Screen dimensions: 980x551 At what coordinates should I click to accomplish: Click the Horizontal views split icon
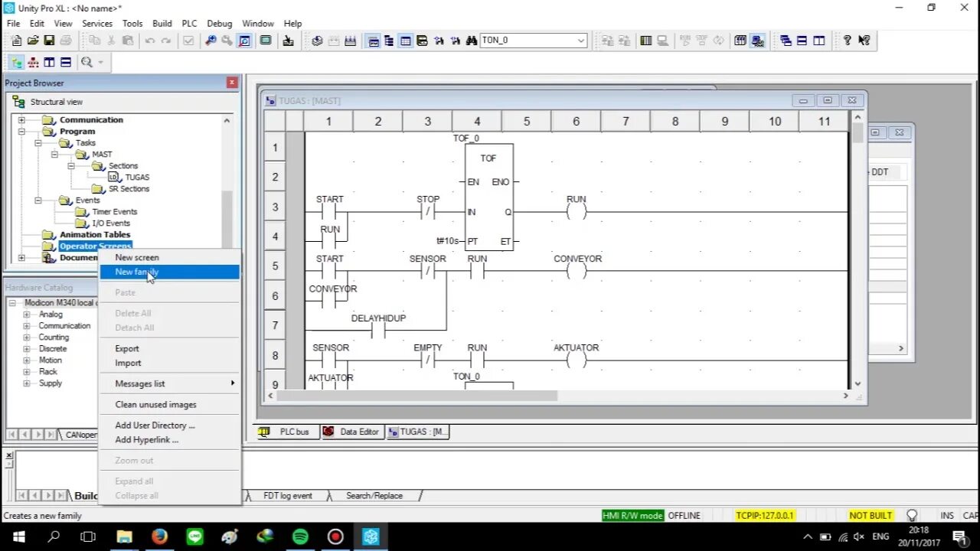pyautogui.click(x=66, y=63)
